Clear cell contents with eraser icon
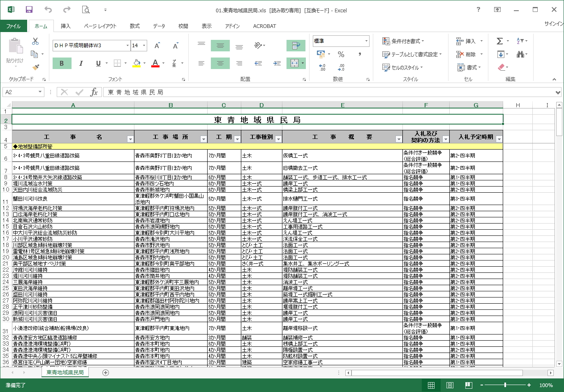 point(502,67)
